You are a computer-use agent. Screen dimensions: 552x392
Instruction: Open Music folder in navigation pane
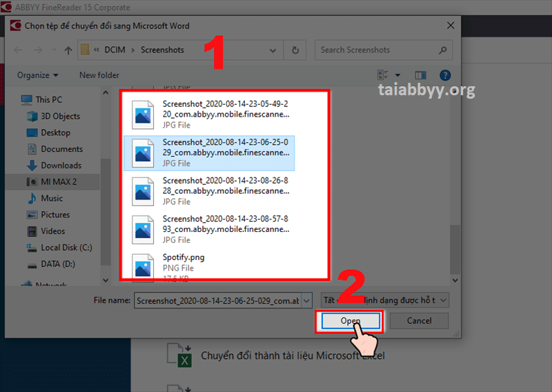(x=52, y=198)
